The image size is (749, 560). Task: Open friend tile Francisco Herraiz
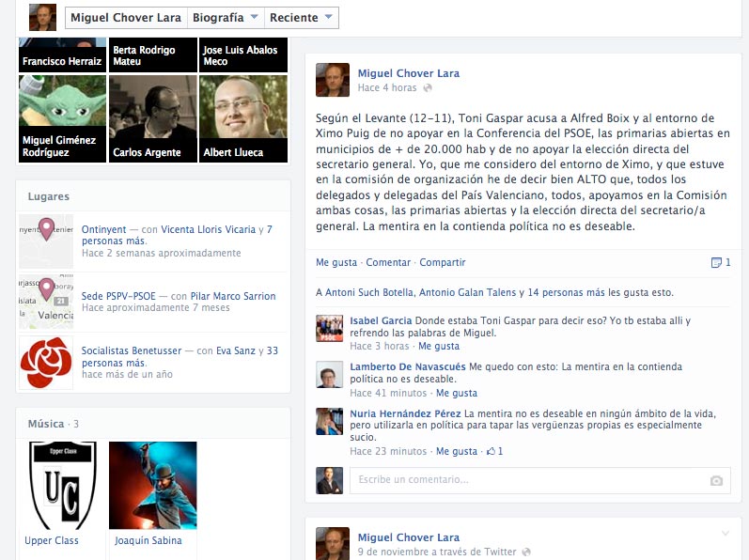click(62, 54)
